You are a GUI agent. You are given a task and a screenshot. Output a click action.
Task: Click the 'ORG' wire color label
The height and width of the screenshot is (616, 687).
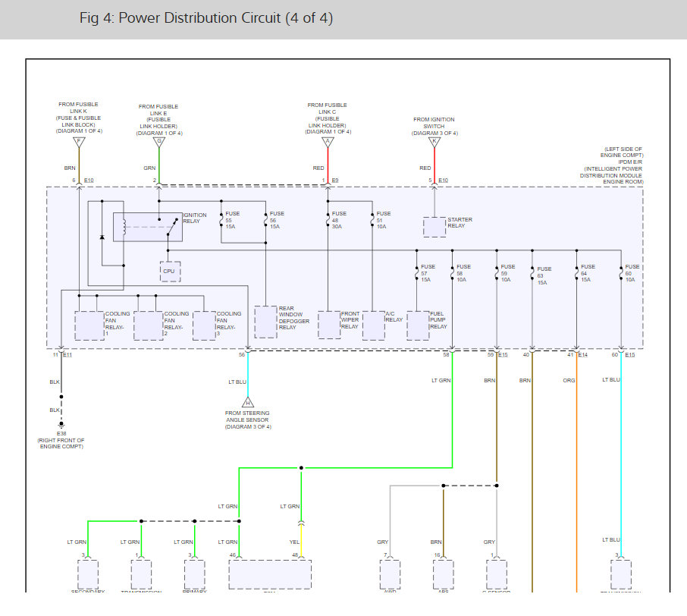[x=569, y=381]
